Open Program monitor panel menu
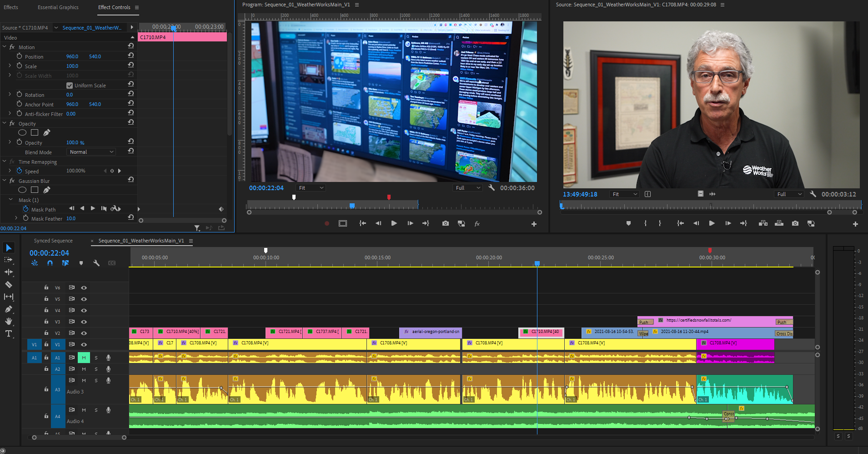This screenshot has height=454, width=868. coord(357,5)
